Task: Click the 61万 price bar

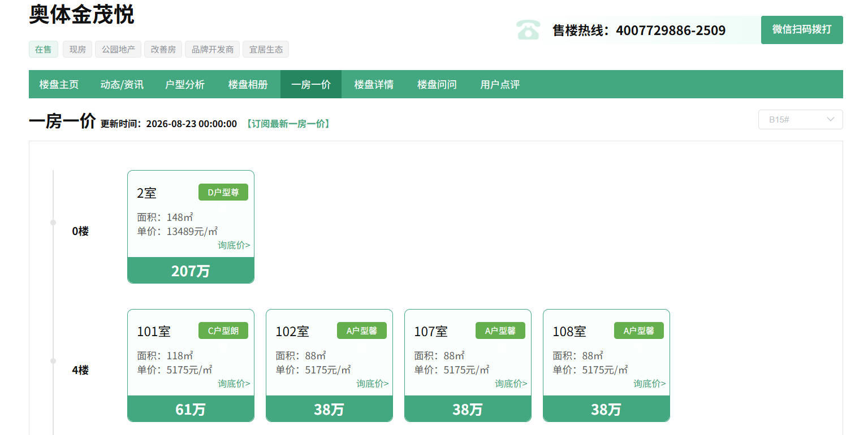Action: coord(191,409)
